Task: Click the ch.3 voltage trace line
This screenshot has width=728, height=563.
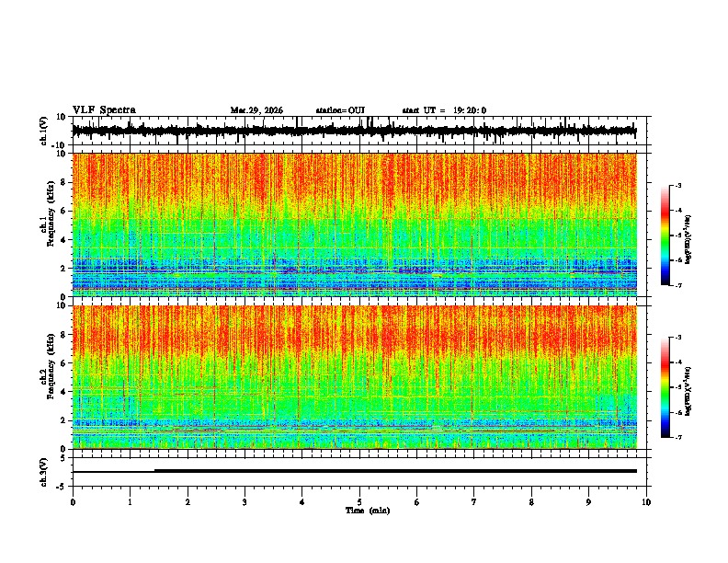Action: (354, 471)
